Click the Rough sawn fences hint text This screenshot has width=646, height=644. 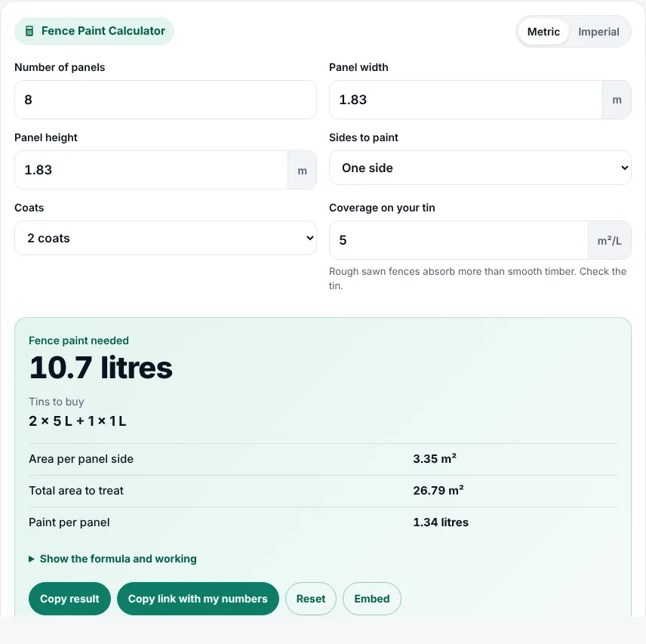[478, 279]
